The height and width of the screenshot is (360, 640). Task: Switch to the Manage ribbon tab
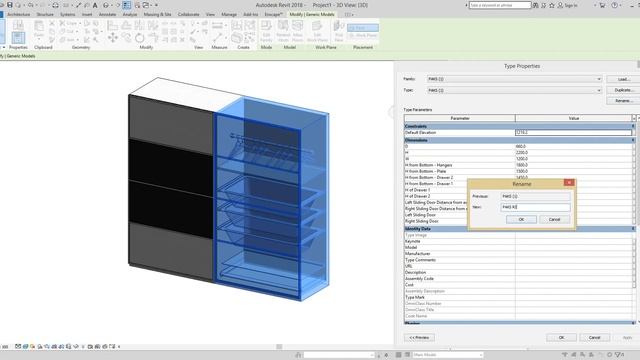pyautogui.click(x=229, y=14)
